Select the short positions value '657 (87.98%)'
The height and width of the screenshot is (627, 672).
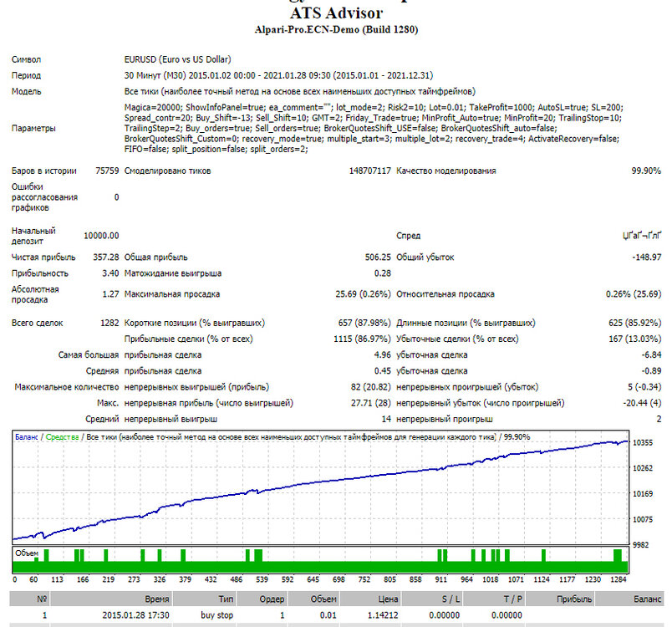point(364,323)
